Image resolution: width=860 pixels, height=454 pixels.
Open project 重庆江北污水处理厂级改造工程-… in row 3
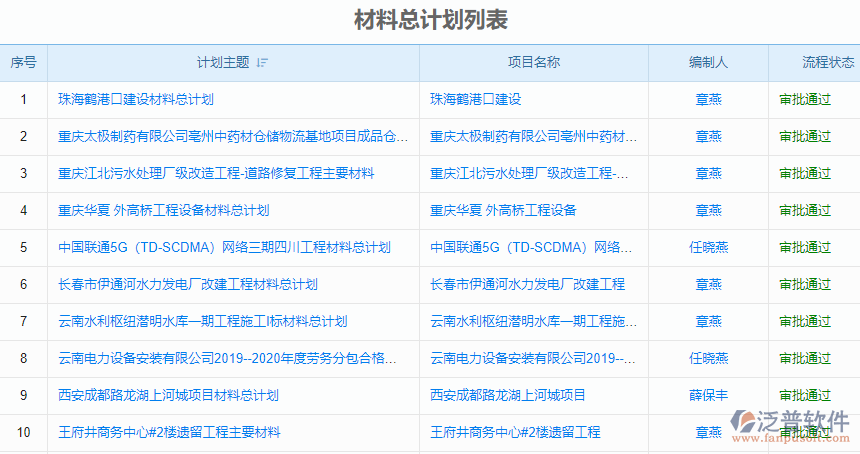(x=529, y=173)
